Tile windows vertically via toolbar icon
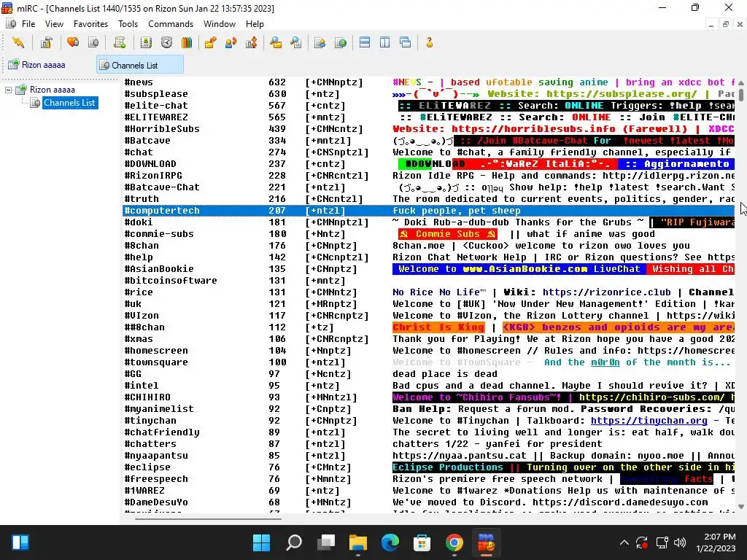Image resolution: width=747 pixels, height=560 pixels. coord(385,43)
